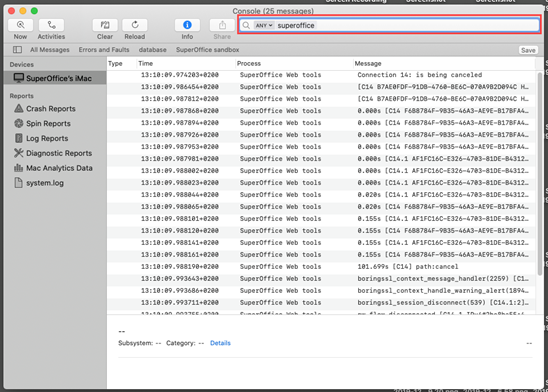548x392 pixels.
Task: Select the row timed 13:10:09.987981+0200
Action: (x=321, y=159)
